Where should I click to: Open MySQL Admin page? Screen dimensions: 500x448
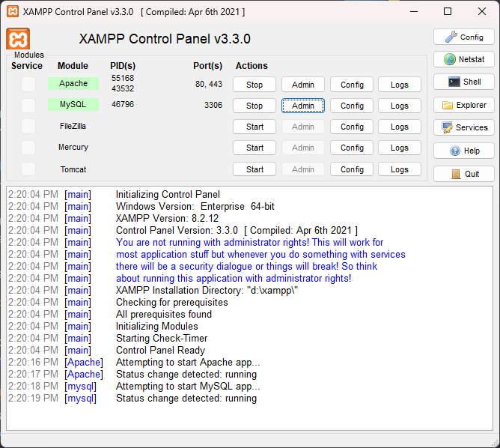(x=303, y=106)
